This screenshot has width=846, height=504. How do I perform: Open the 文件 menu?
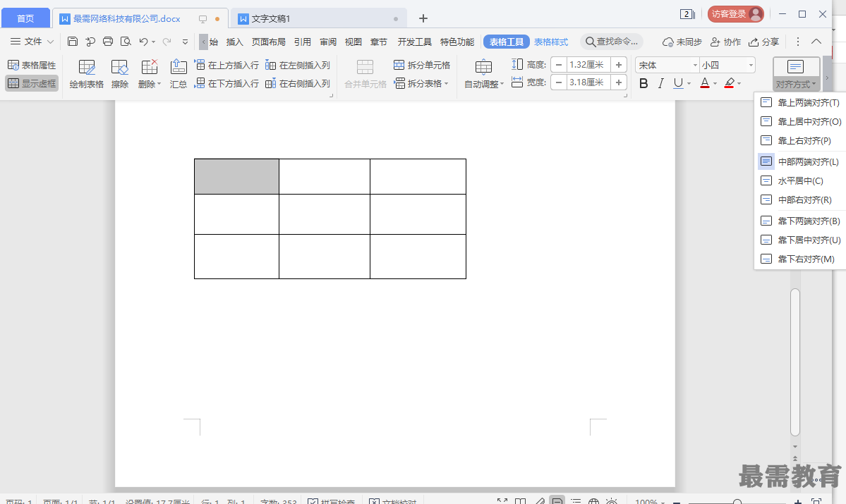point(32,42)
